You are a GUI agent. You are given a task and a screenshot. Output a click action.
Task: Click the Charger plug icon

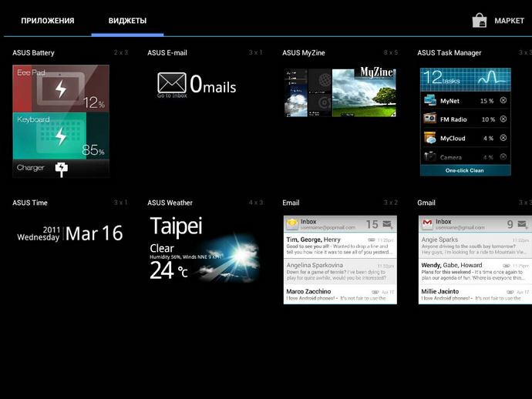pyautogui.click(x=62, y=168)
